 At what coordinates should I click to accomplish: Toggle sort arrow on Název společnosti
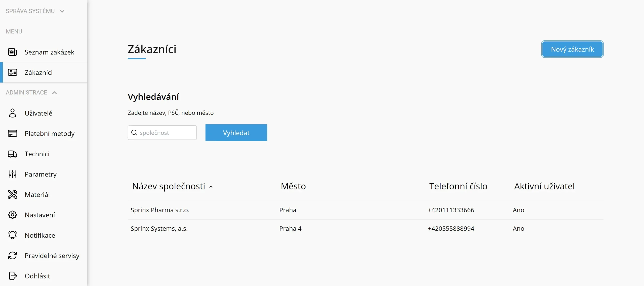tap(211, 187)
